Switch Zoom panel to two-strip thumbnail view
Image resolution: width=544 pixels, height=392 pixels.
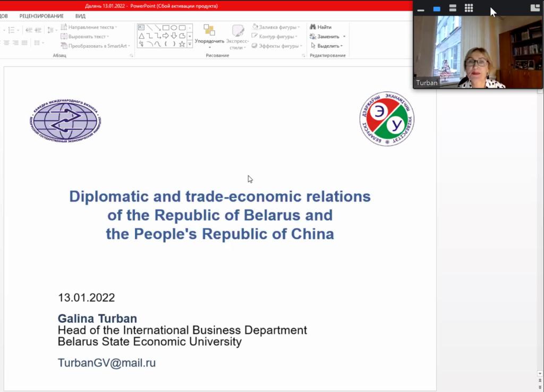(453, 8)
